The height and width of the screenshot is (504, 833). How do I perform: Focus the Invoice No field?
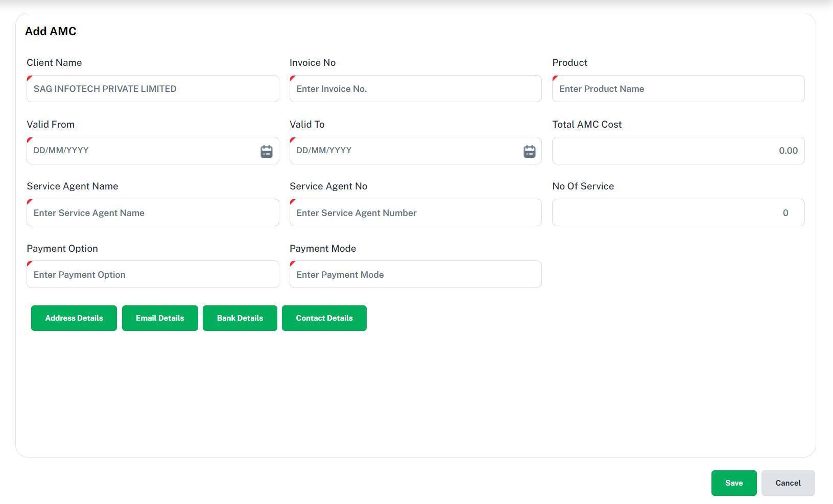(415, 89)
